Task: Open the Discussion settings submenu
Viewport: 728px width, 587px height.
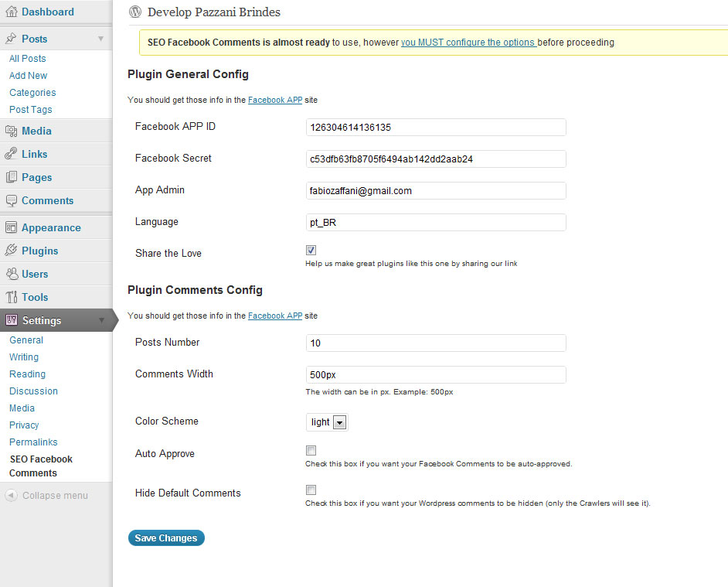Action: pos(33,391)
